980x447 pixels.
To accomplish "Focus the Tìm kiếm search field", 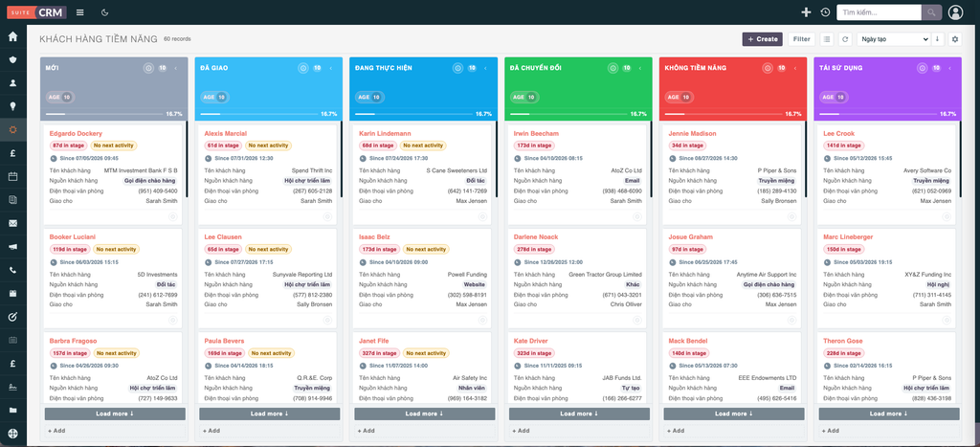I will pos(879,12).
